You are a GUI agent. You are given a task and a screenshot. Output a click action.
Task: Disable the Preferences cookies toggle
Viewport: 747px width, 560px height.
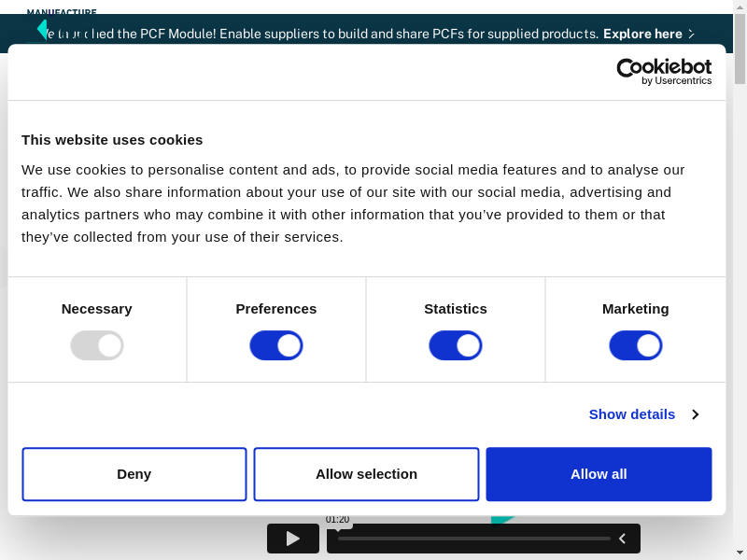[x=276, y=345]
